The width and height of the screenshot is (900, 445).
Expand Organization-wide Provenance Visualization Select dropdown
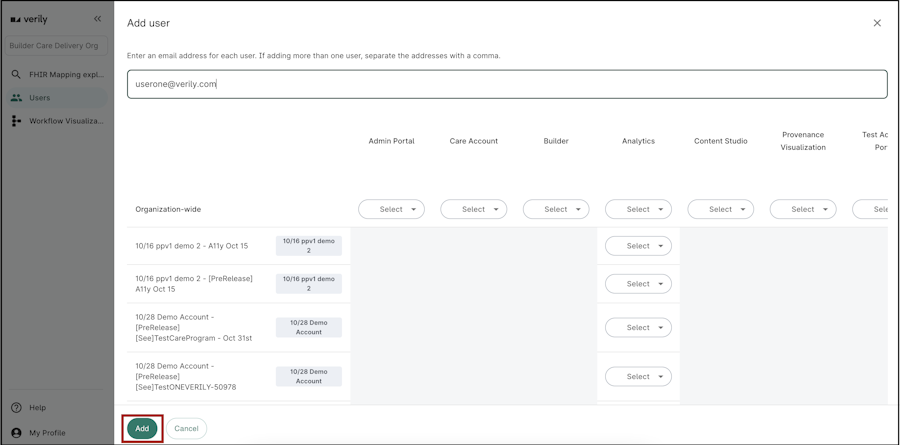(x=803, y=210)
